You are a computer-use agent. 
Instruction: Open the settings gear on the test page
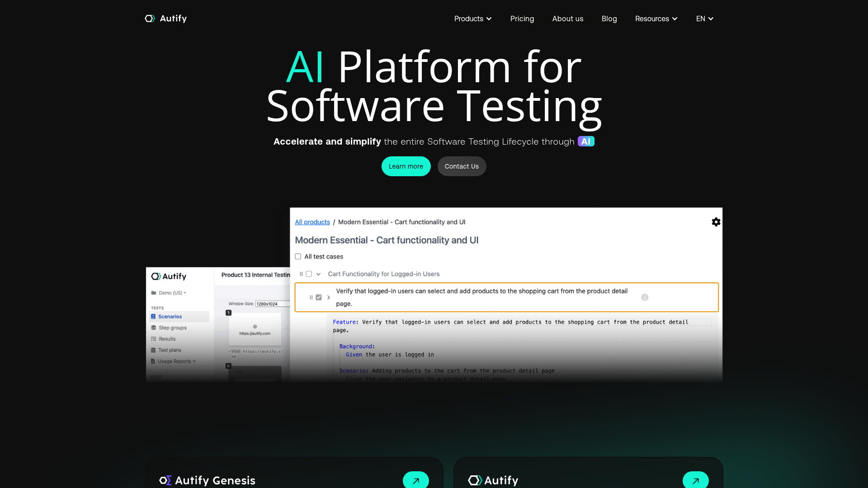coord(716,222)
